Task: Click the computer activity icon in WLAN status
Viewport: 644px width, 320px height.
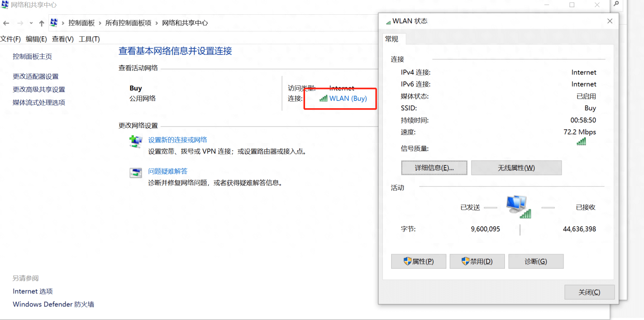Action: tap(518, 206)
